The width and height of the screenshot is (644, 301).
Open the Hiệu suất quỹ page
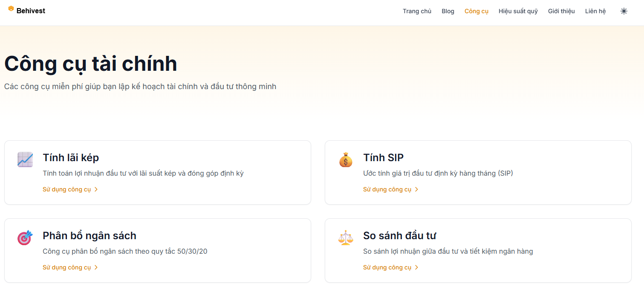(518, 11)
